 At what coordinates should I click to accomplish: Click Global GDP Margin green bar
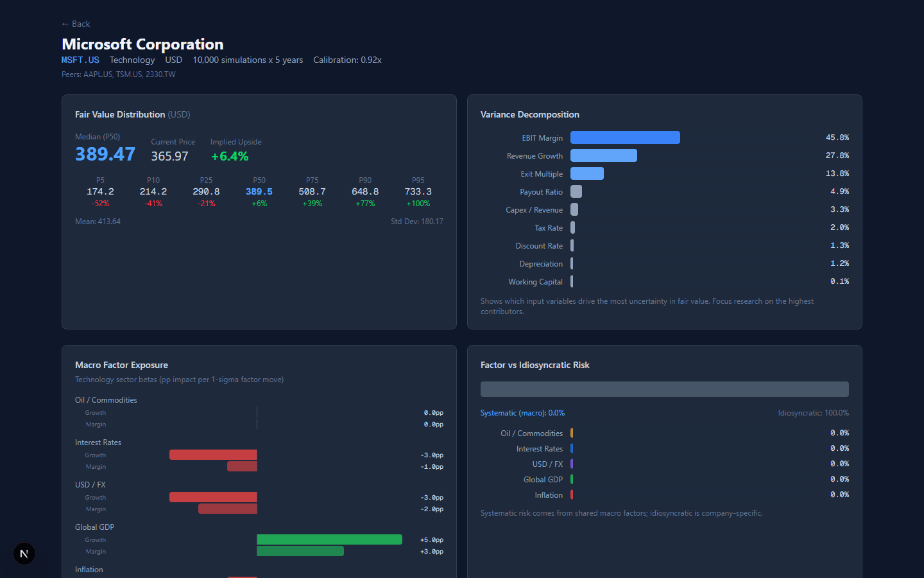(300, 551)
